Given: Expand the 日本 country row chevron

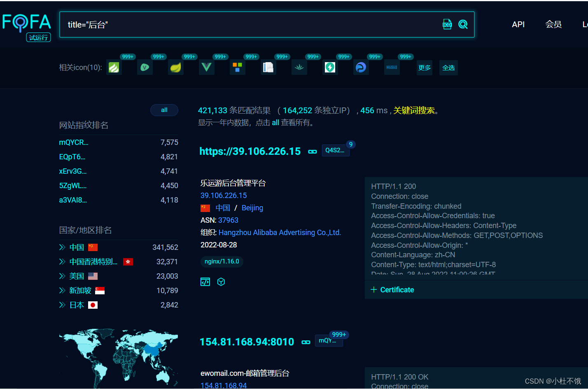Looking at the screenshot, I should click(x=62, y=305).
